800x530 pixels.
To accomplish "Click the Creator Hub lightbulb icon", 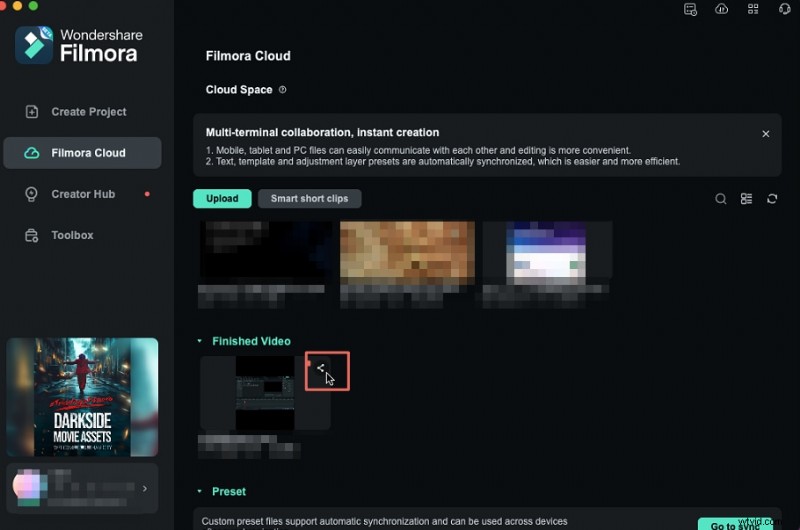I will tap(31, 194).
